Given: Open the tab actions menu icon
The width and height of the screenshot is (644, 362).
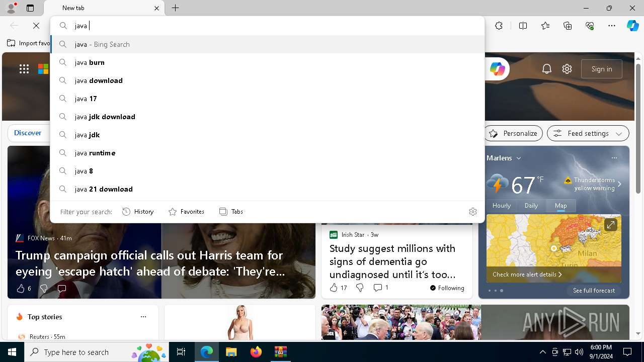Looking at the screenshot, I should [30, 8].
